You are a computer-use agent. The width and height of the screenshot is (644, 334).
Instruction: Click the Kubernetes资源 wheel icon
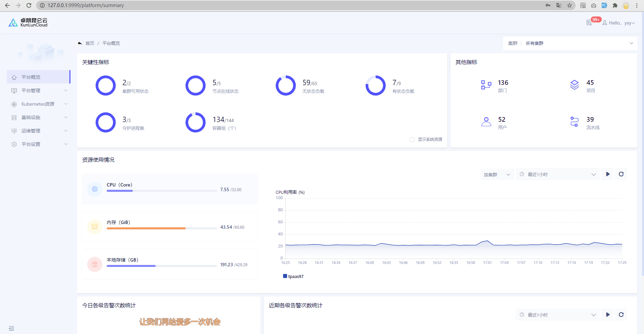tap(14, 104)
